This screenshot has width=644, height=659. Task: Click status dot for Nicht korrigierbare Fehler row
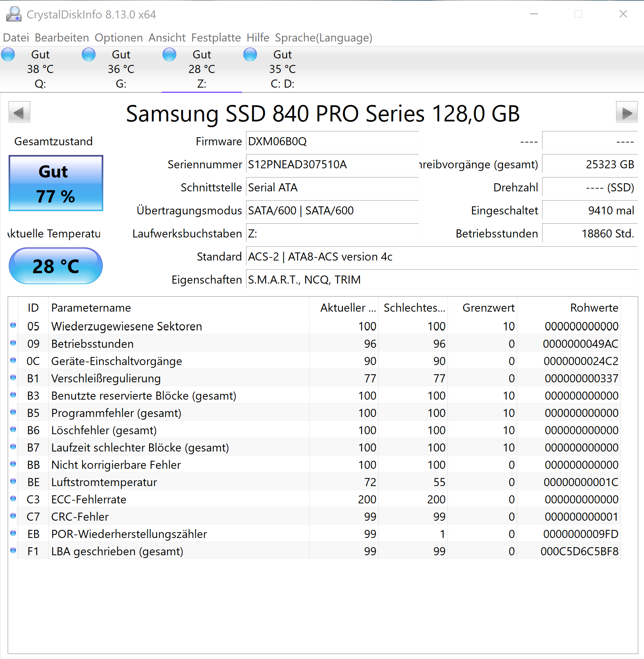click(x=13, y=464)
